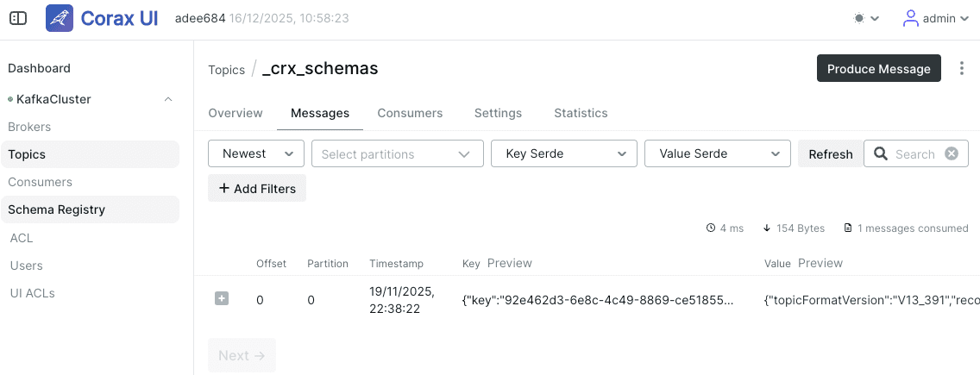
Task: Expand message row with plus icon
Action: (221, 299)
